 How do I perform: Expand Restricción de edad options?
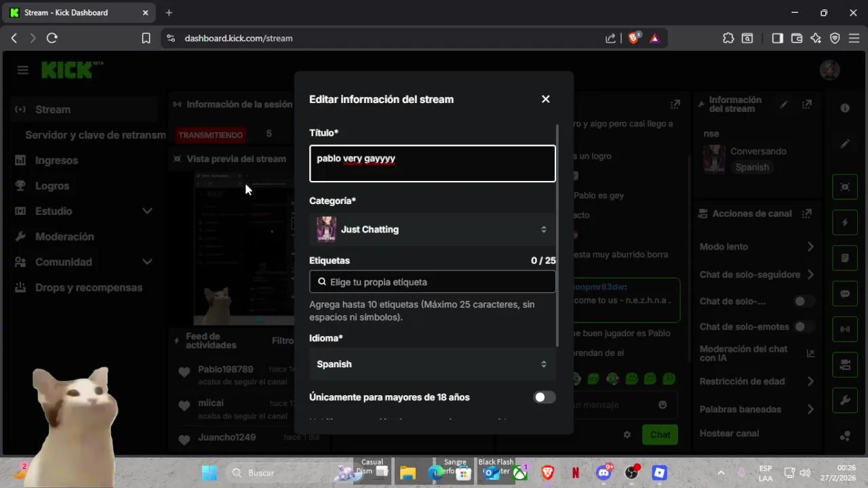click(810, 382)
